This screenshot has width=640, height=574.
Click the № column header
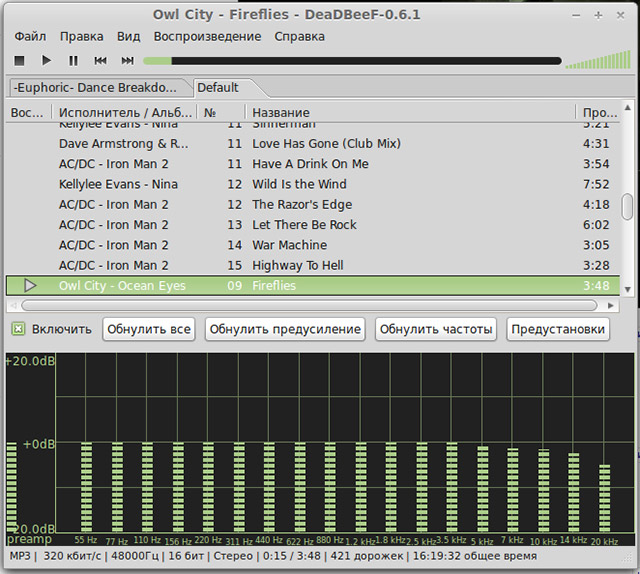(x=222, y=112)
